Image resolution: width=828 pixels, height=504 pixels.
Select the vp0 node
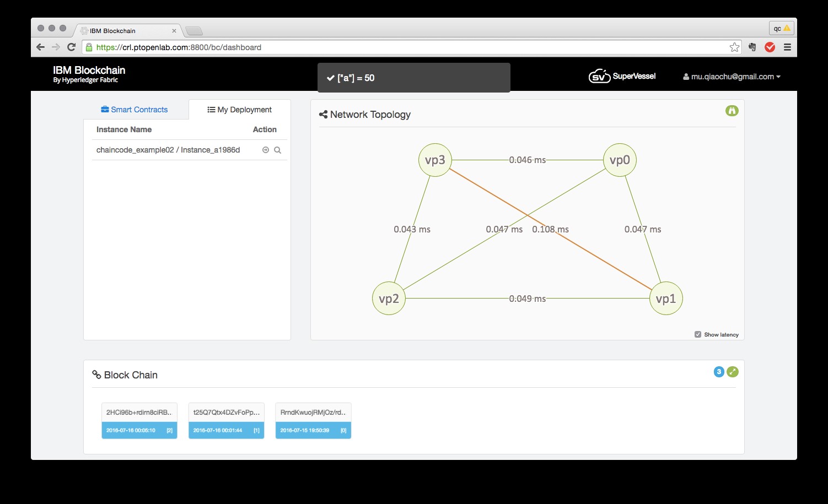point(620,160)
